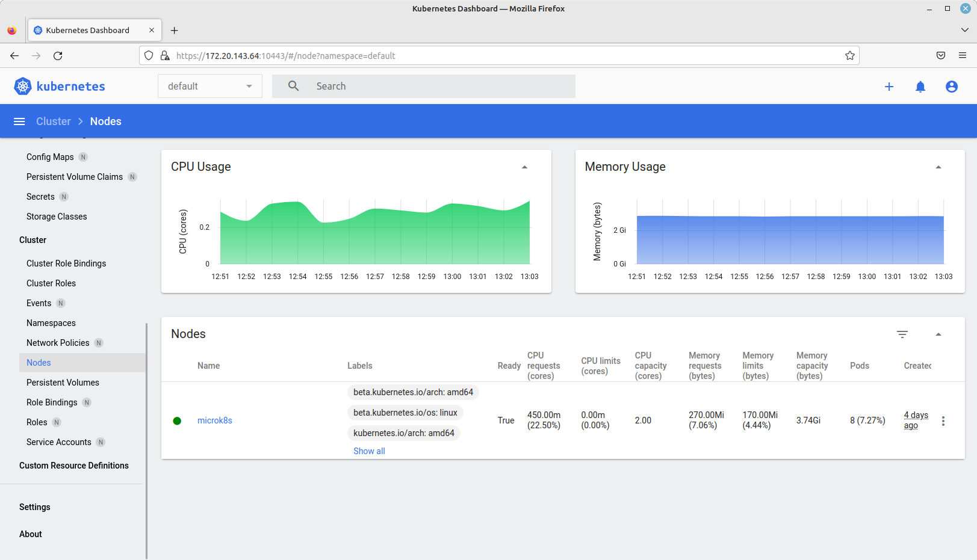Click the search input field
Image resolution: width=977 pixels, height=560 pixels.
[x=424, y=86]
